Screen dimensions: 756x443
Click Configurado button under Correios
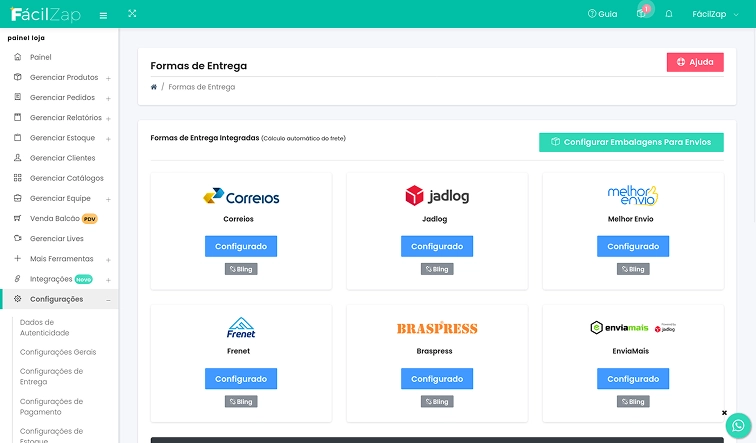pyautogui.click(x=241, y=246)
